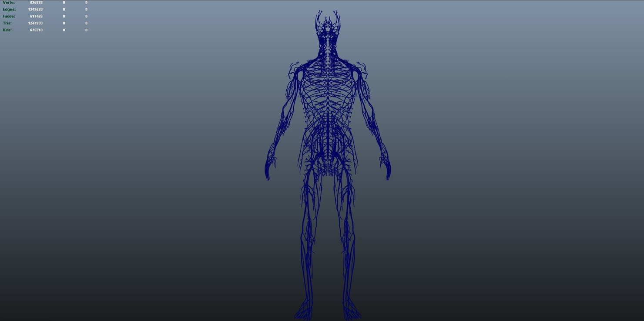Click the Tris value 1247930
Viewport: 644px width, 321px height.
click(36, 23)
